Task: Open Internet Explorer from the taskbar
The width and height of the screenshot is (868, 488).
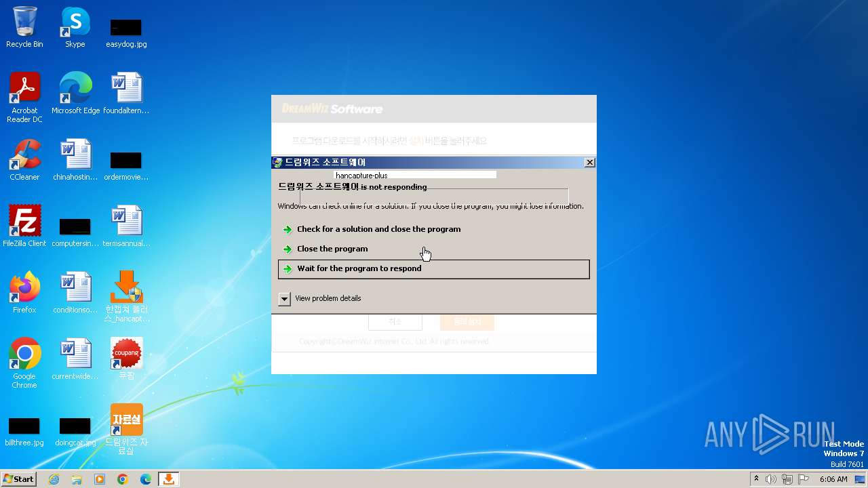Action: [x=54, y=479]
